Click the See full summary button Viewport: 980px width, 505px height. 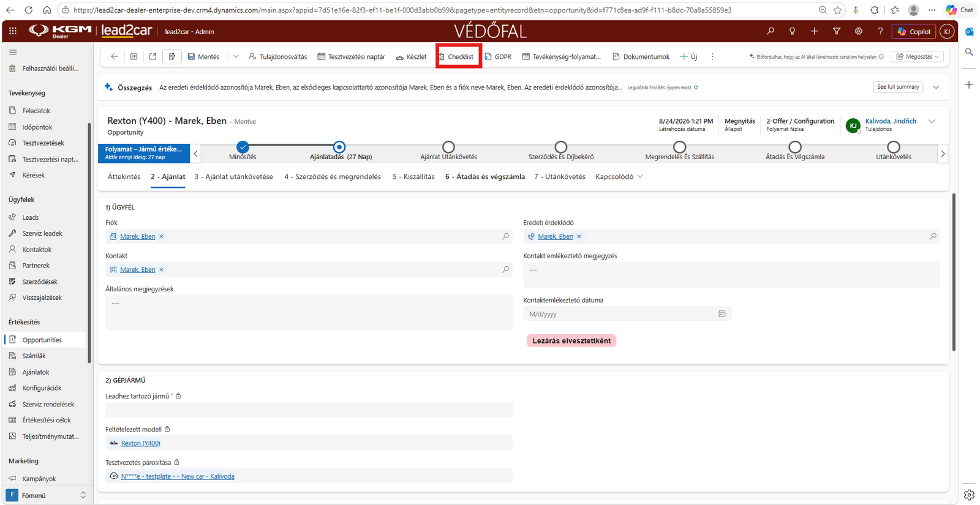tap(898, 87)
